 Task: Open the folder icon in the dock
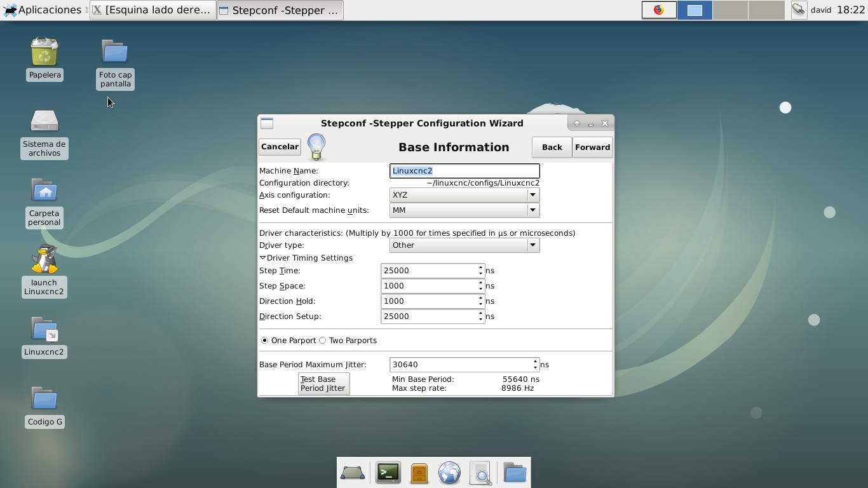[x=515, y=473]
